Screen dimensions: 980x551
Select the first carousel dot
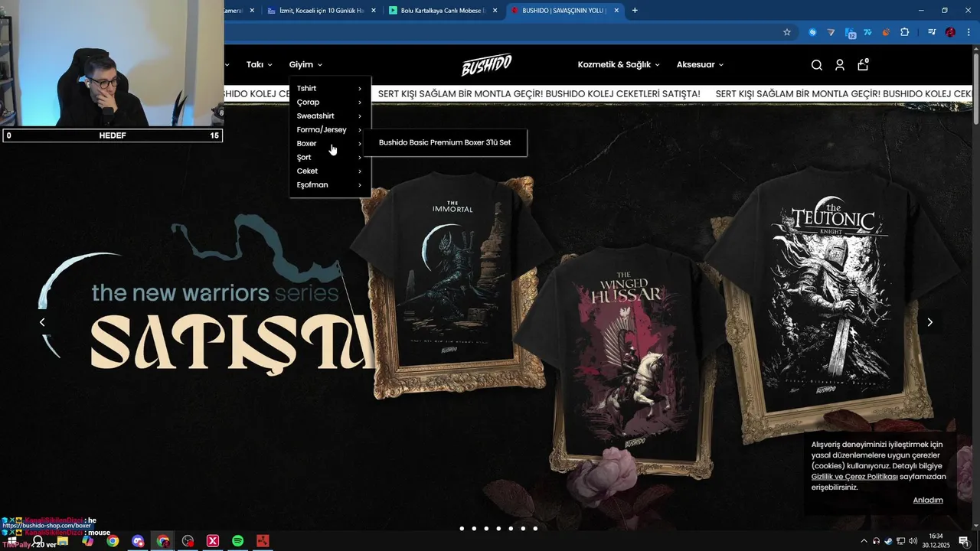click(462, 528)
